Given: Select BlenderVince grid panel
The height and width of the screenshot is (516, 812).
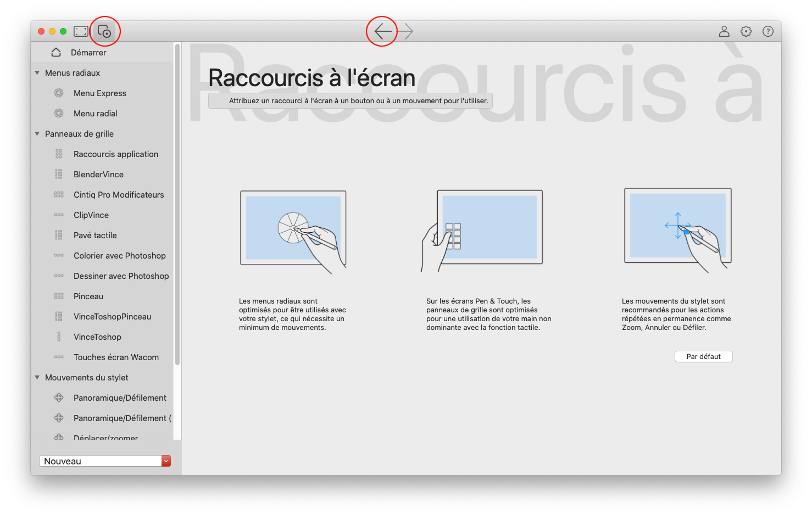Looking at the screenshot, I should (98, 175).
